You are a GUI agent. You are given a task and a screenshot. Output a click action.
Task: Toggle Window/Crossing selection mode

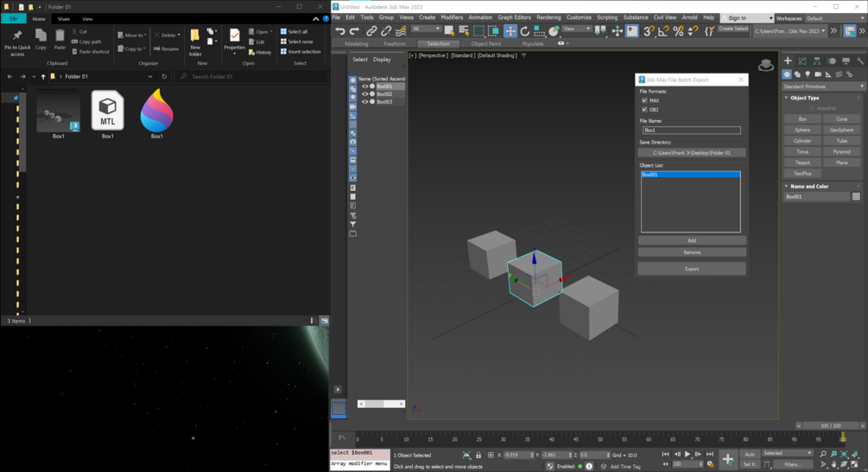coord(494,31)
